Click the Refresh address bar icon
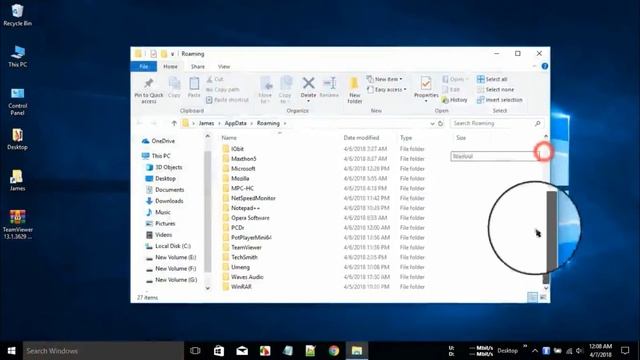The image size is (640, 360). [440, 123]
